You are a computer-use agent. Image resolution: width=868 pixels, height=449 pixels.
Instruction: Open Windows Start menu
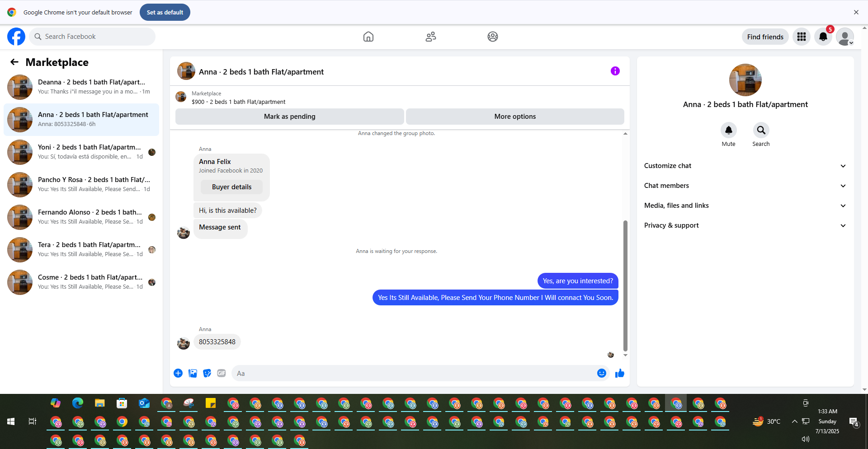[11, 421]
